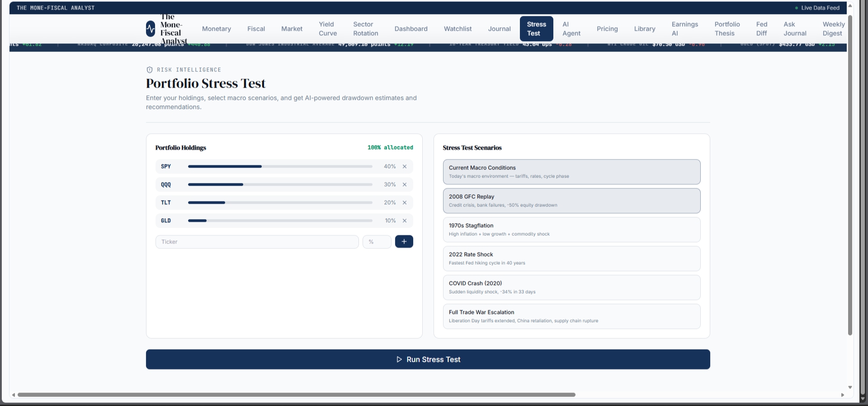
Task: Open the Sector Rotation tab
Action: 366,29
